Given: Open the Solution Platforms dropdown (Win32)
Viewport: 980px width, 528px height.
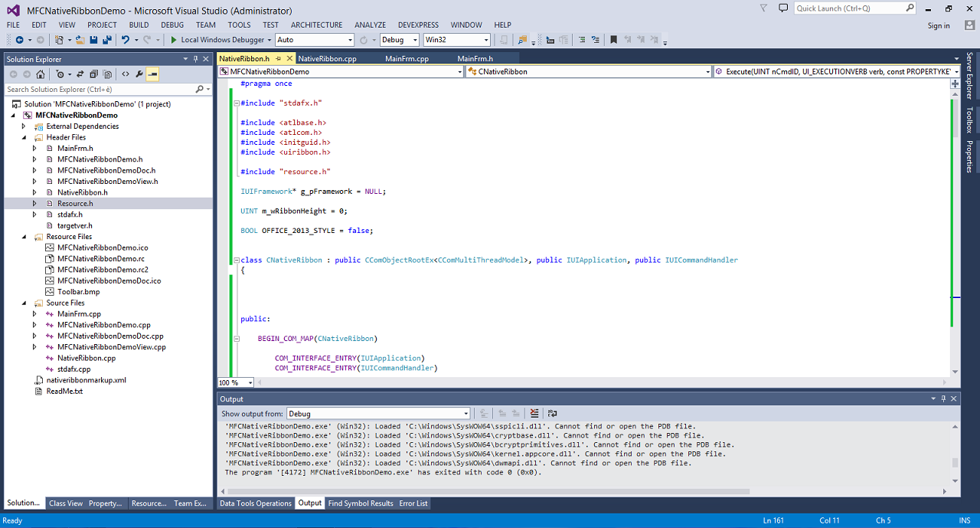Looking at the screenshot, I should pos(456,40).
